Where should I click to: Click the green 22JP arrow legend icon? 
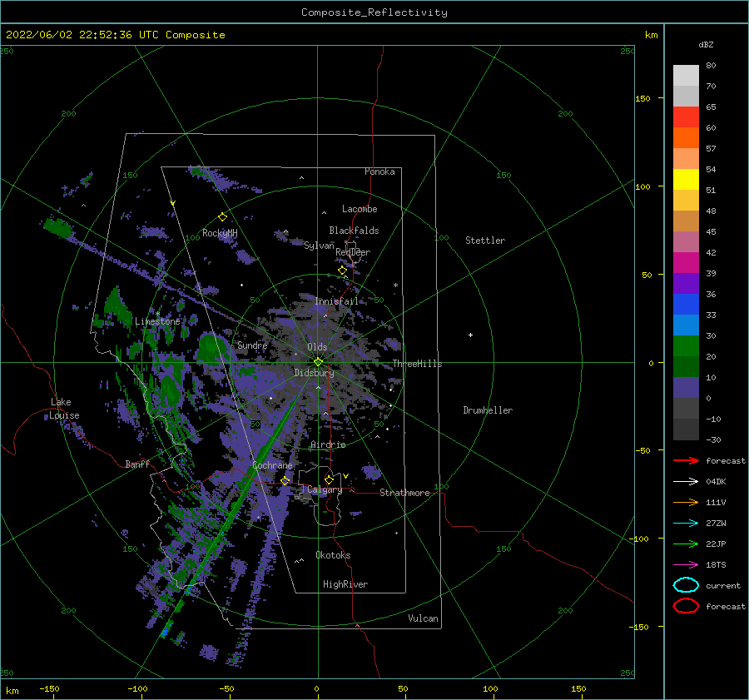coord(686,544)
